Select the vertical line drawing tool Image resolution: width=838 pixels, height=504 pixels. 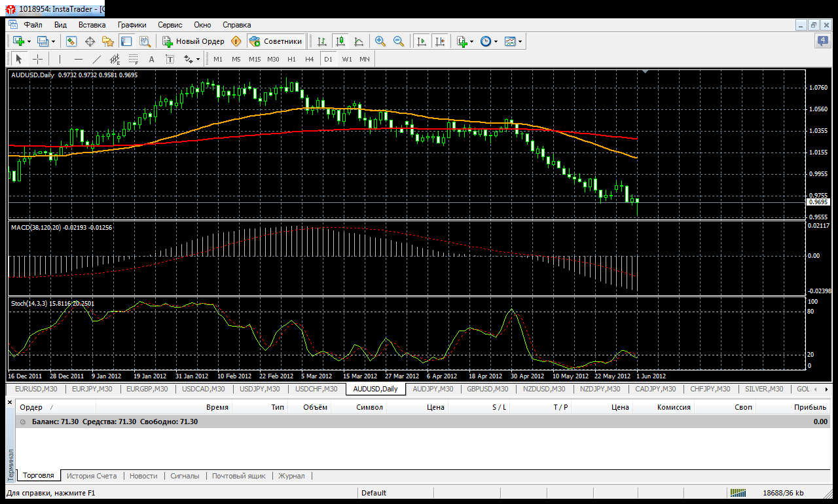tap(60, 59)
